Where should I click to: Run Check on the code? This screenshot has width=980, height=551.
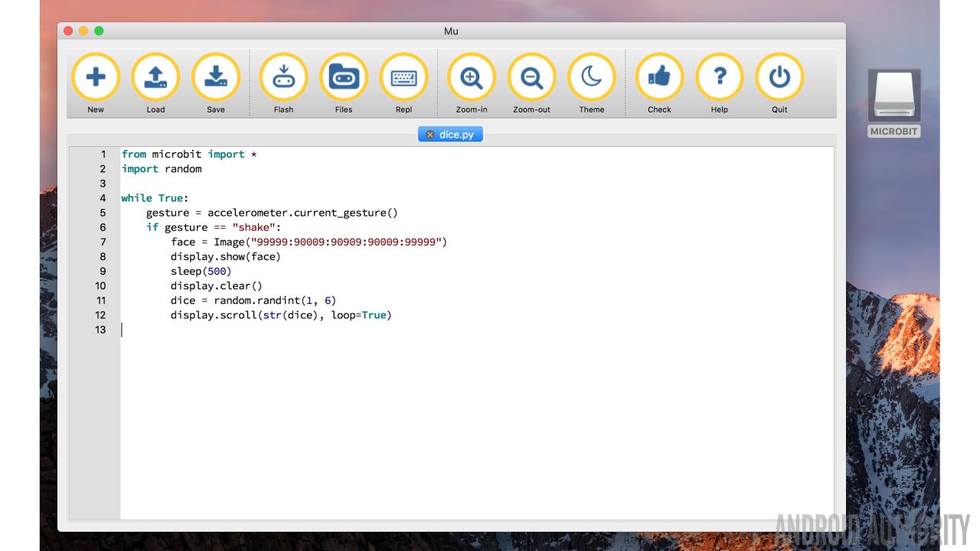click(659, 77)
